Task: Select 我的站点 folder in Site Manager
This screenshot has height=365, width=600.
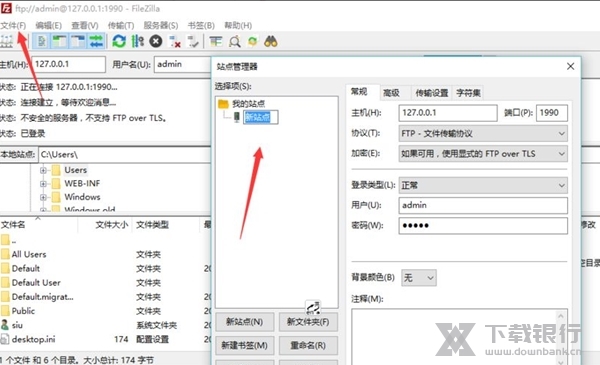Action: (x=248, y=103)
